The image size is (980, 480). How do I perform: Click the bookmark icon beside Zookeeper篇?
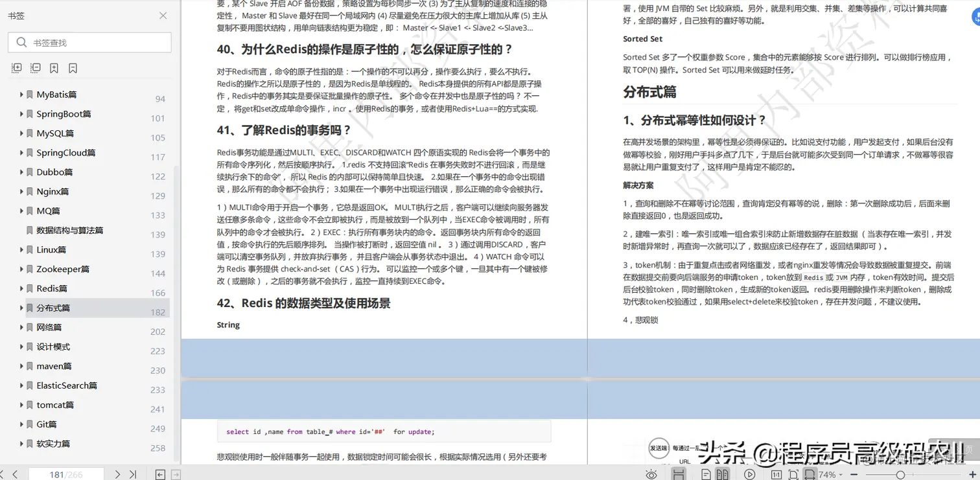click(x=30, y=269)
